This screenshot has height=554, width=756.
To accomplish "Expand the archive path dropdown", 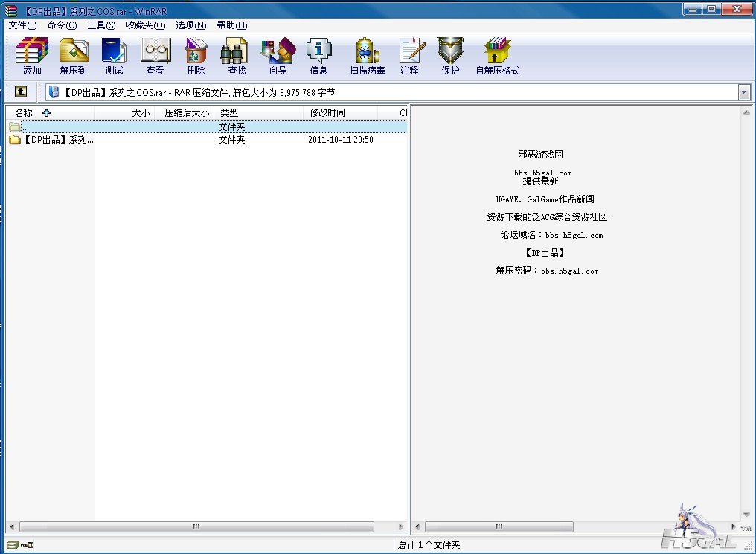I will [744, 92].
